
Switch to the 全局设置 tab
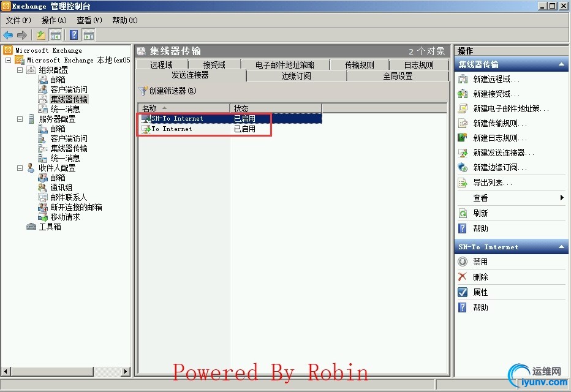(x=398, y=76)
